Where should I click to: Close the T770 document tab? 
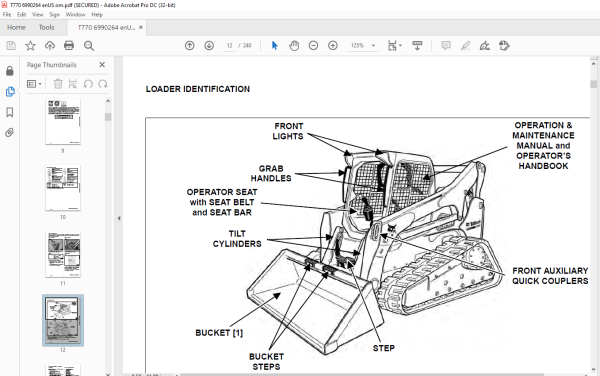[141, 27]
